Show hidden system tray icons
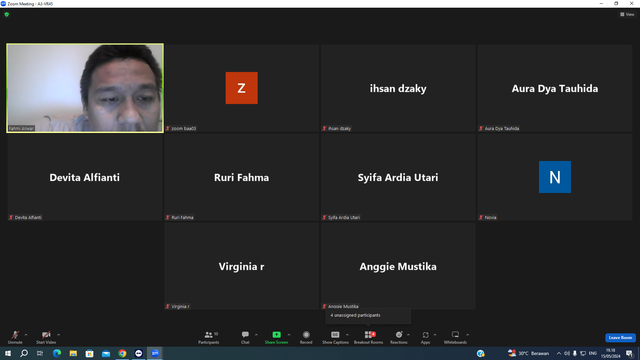Screen dimensions: 640x360 click(x=559, y=353)
